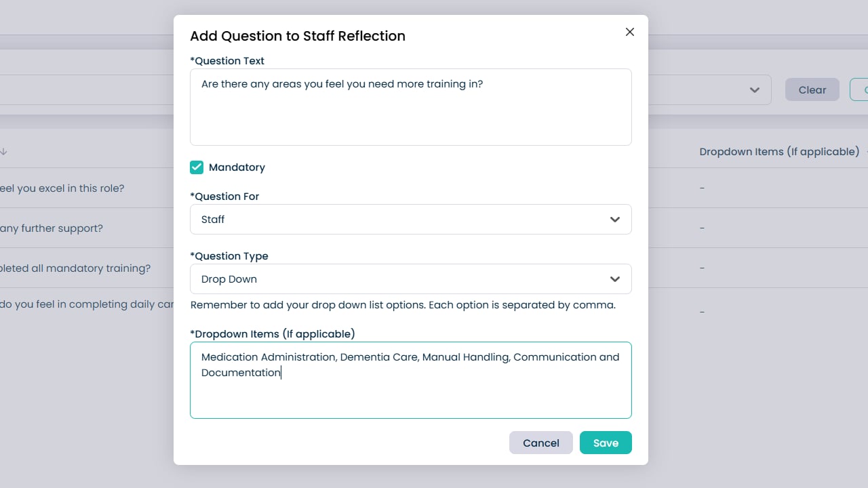Toggle the Mandatory checkbox

click(197, 167)
